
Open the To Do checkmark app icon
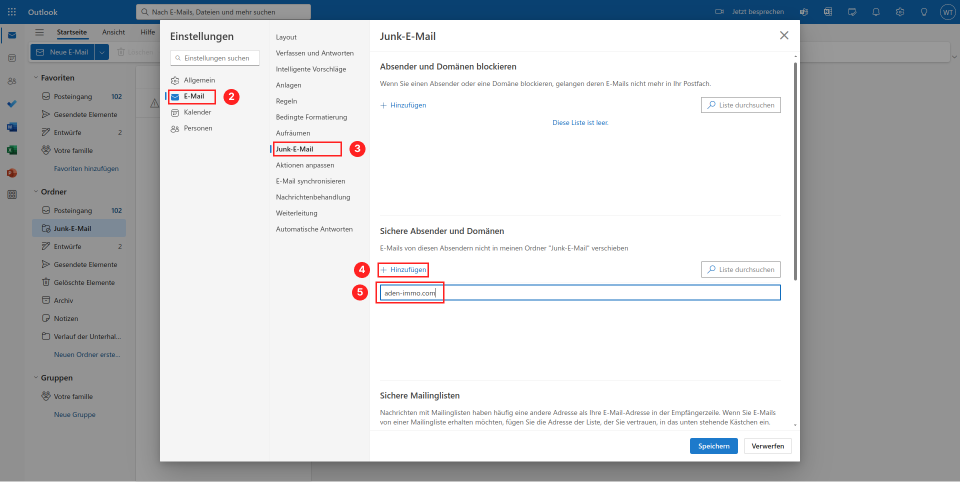click(12, 104)
